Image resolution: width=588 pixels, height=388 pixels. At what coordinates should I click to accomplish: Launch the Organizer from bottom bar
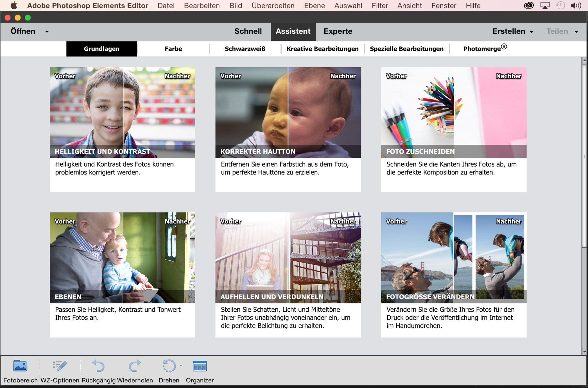click(200, 366)
